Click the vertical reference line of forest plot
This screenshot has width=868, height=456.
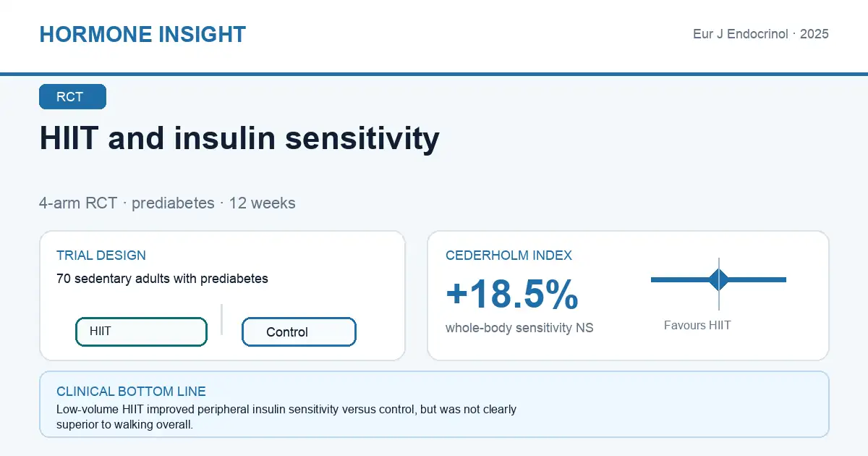pyautogui.click(x=719, y=284)
